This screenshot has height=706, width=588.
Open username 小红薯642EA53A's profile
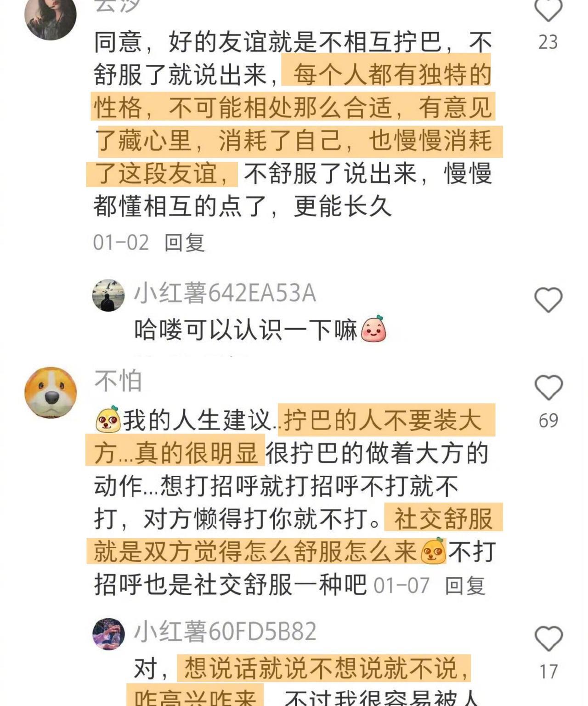[x=225, y=293]
